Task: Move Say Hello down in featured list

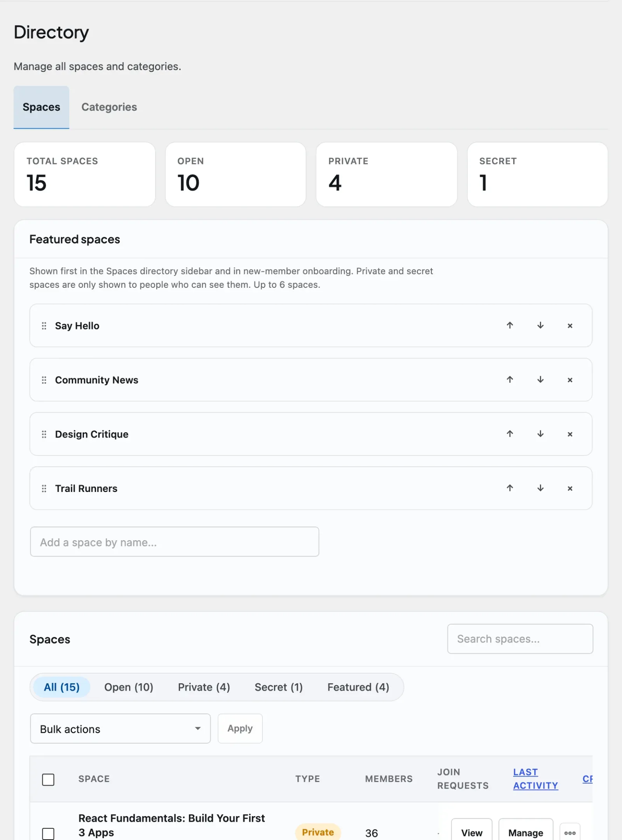Action: 540,325
